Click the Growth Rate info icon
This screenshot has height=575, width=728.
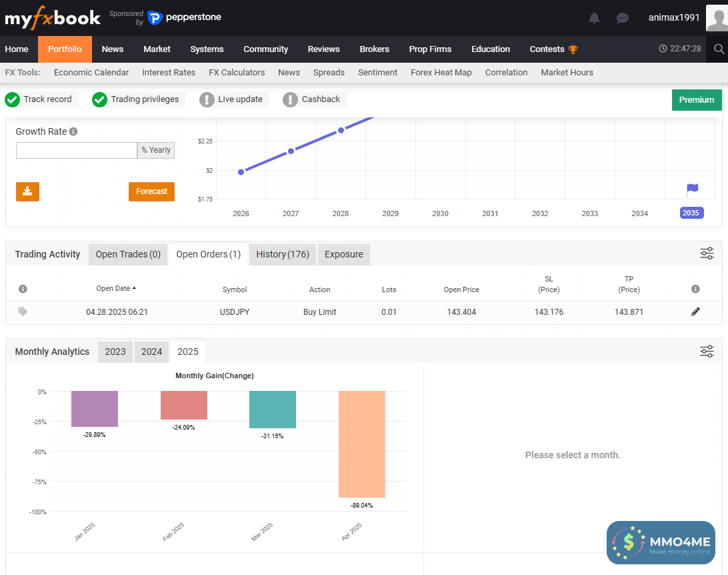[73, 132]
